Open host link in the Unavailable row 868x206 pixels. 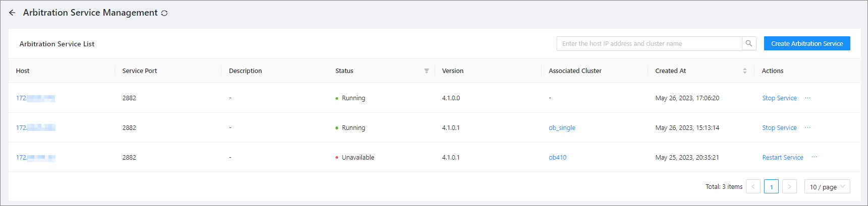(35, 158)
